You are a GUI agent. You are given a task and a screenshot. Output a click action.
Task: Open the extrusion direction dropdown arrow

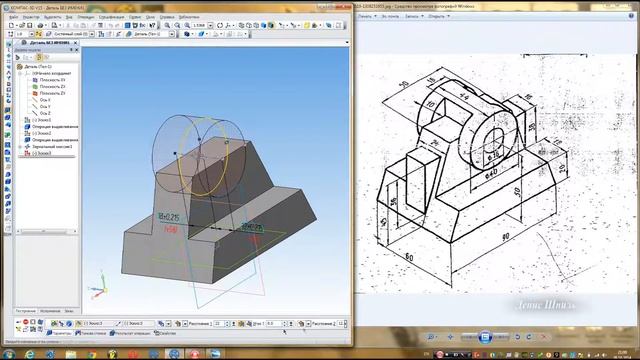pyautogui.click(x=168, y=324)
